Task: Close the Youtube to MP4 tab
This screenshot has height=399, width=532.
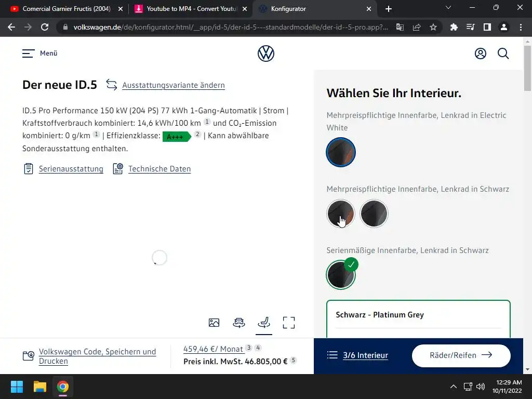Action: point(245,9)
